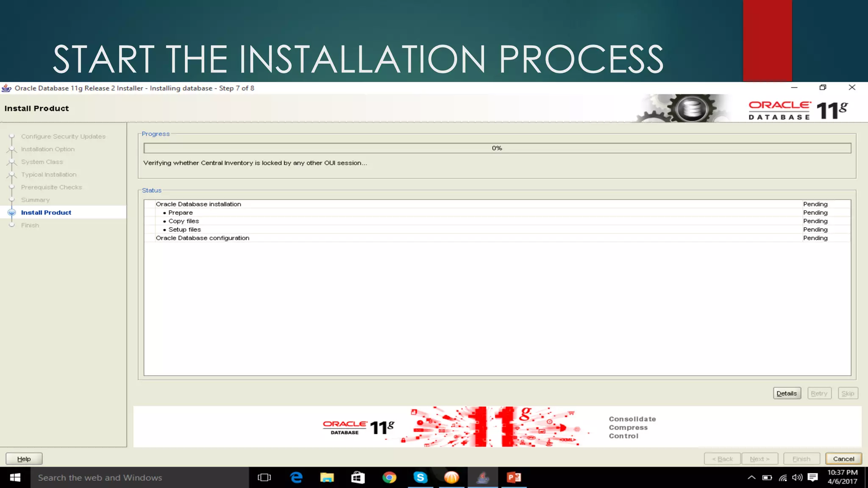868x488 pixels.
Task: Click the Oracle Database 11g header logo
Action: [798, 110]
